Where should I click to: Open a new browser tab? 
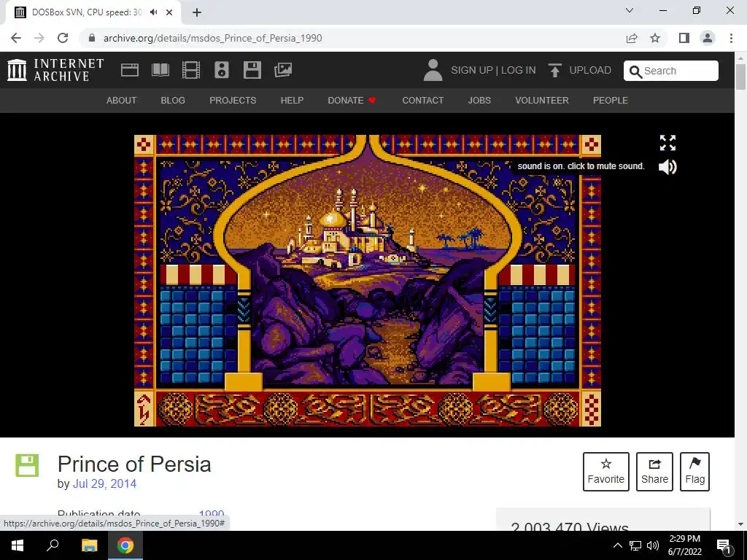click(x=197, y=12)
